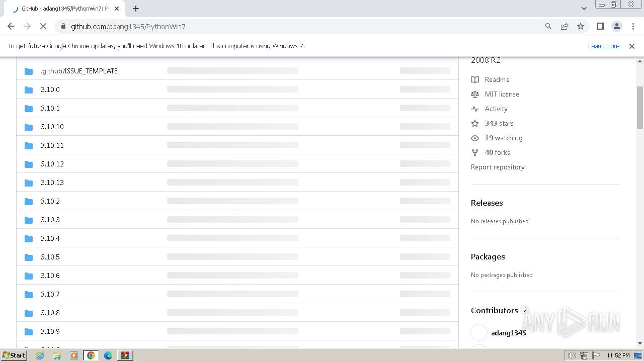Toggle the browser side panel

(600, 26)
